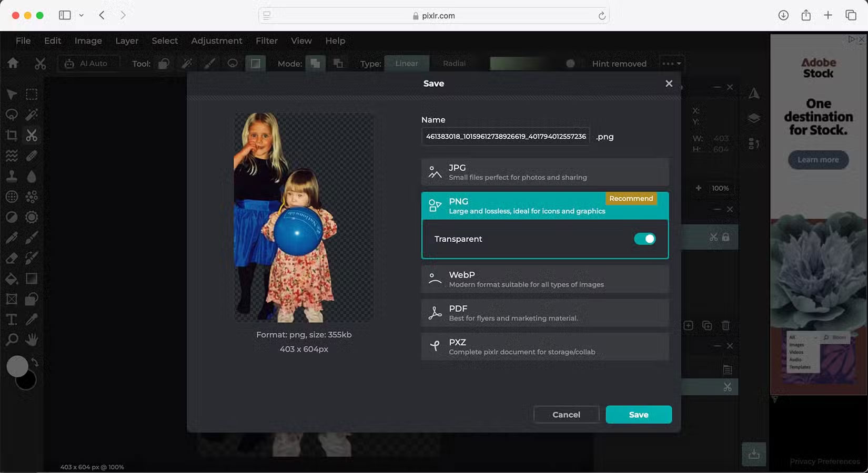Save the image as PNG
This screenshot has width=868, height=473.
click(638, 414)
